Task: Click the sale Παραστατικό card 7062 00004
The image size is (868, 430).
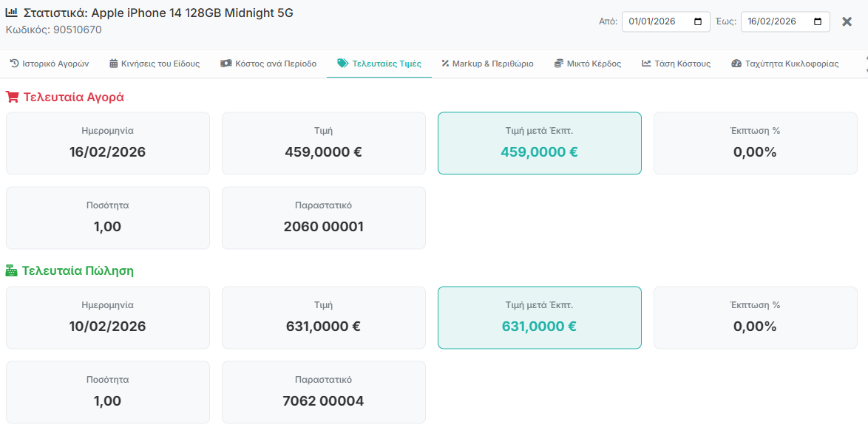Action: coord(324,392)
